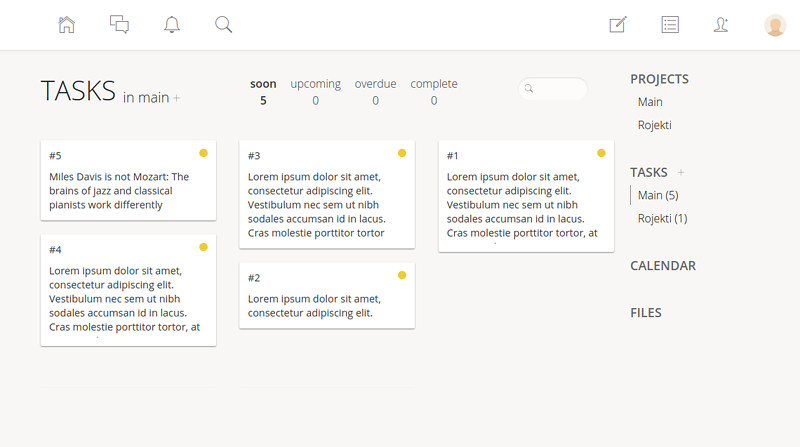Viewport: 800px width, 447px height.
Task: Go to the home icon
Action: click(67, 25)
